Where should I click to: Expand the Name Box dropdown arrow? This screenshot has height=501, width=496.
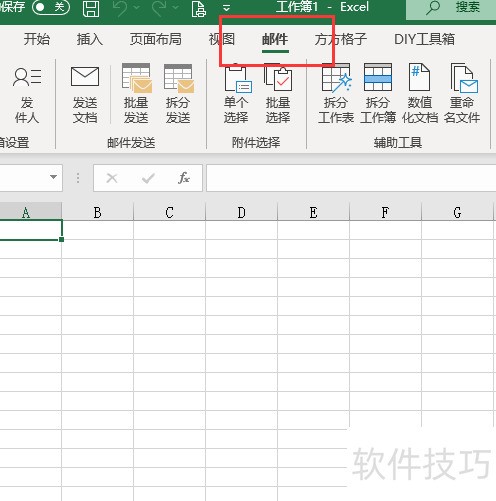click(x=53, y=177)
